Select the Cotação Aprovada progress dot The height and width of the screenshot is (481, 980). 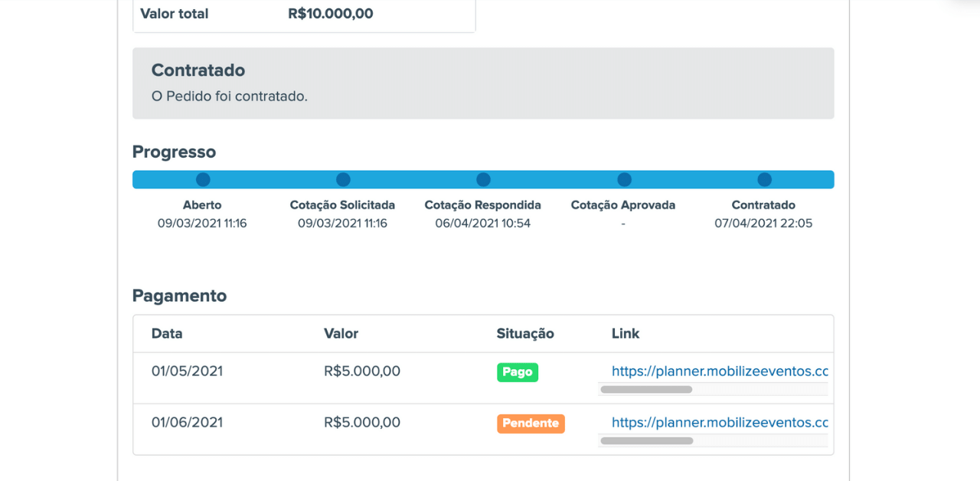(624, 179)
